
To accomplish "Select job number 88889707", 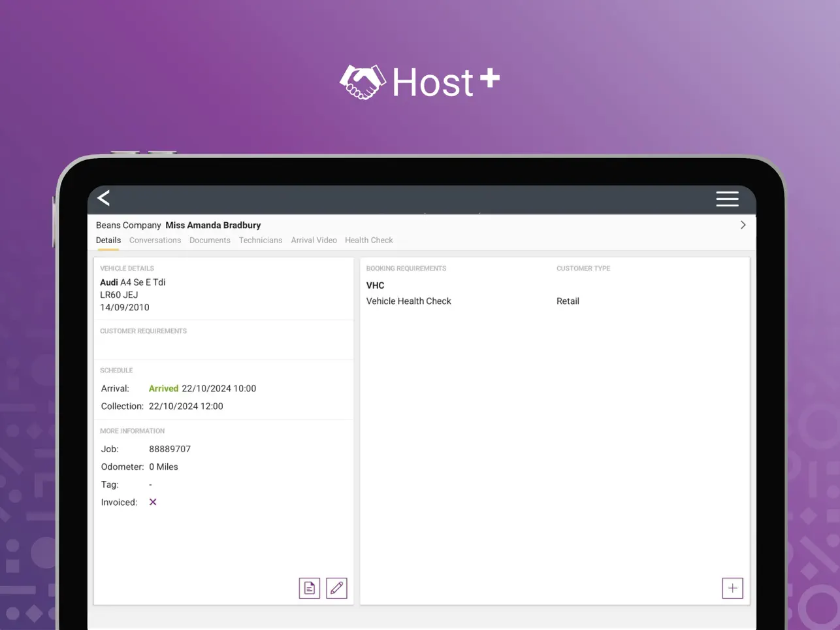I will tap(170, 449).
